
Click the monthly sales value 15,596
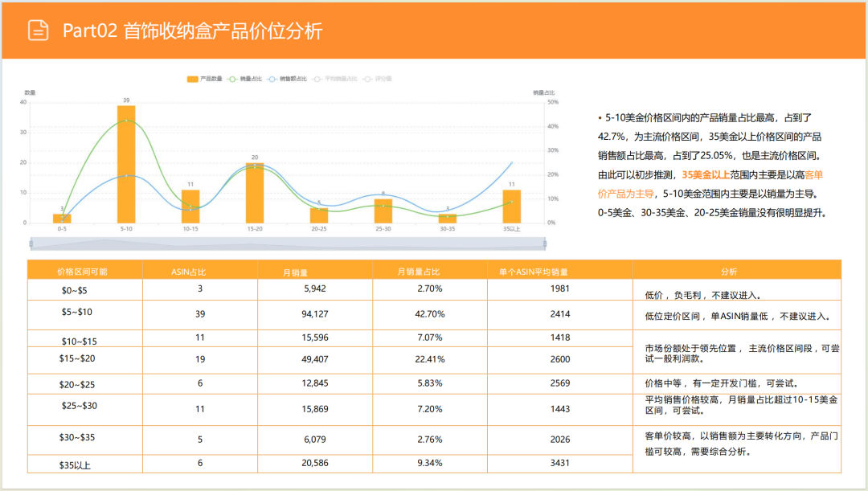click(315, 338)
